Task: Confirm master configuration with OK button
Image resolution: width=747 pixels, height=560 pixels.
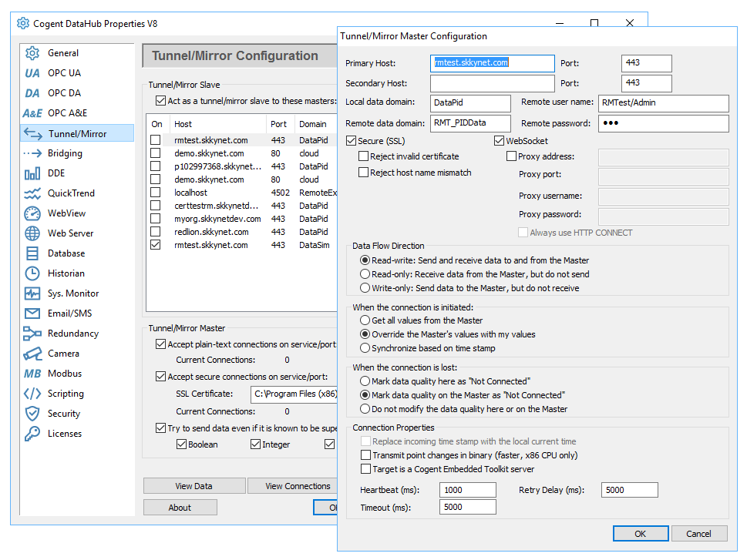Action: pyautogui.click(x=641, y=534)
